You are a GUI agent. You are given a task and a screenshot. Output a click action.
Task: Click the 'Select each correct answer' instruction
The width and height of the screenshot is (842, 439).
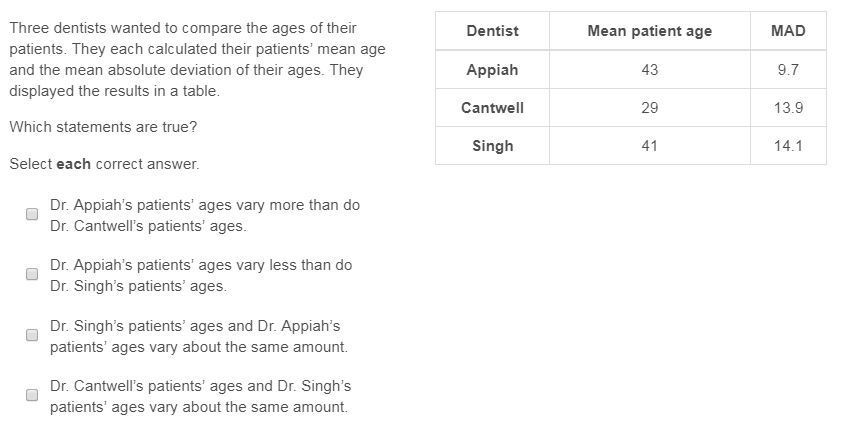click(x=104, y=164)
